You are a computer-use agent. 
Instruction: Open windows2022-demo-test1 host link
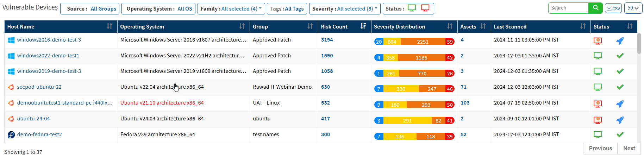48,56
